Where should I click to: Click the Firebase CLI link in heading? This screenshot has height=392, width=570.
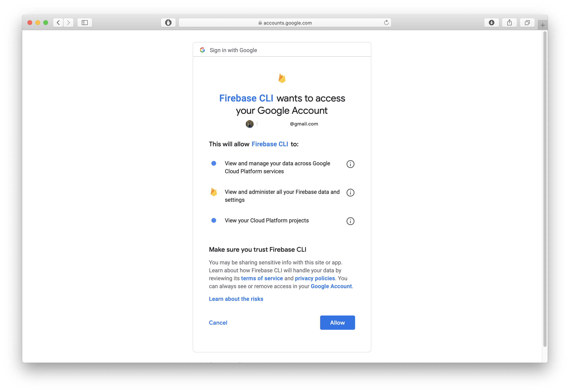pyautogui.click(x=246, y=98)
